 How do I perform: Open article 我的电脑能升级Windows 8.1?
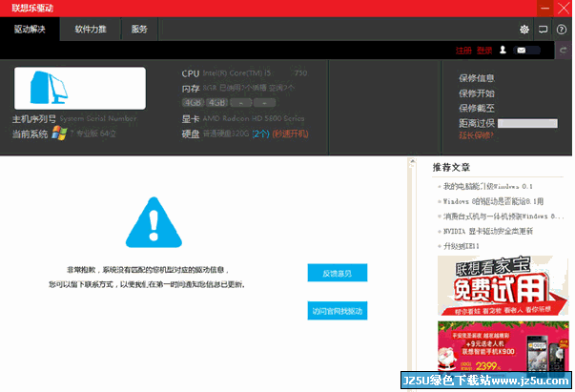tap(487, 186)
